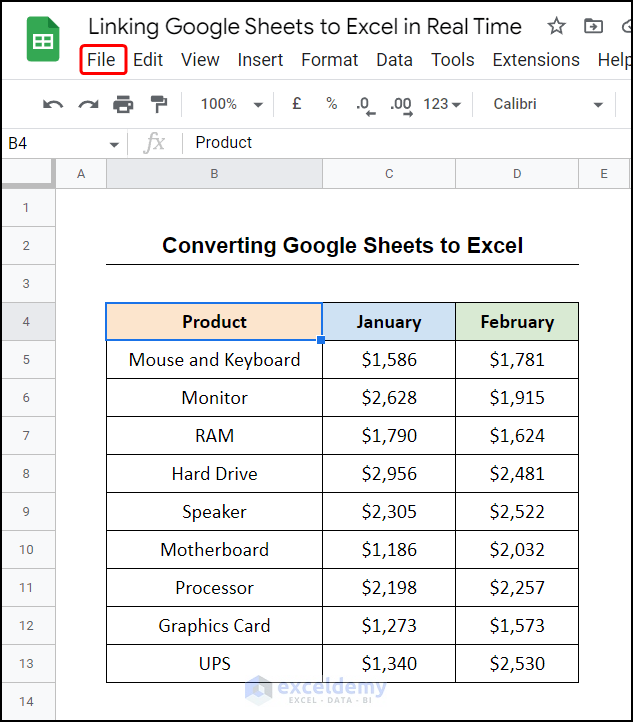Click the formula bar containing Product
This screenshot has height=722, width=633.
400,143
